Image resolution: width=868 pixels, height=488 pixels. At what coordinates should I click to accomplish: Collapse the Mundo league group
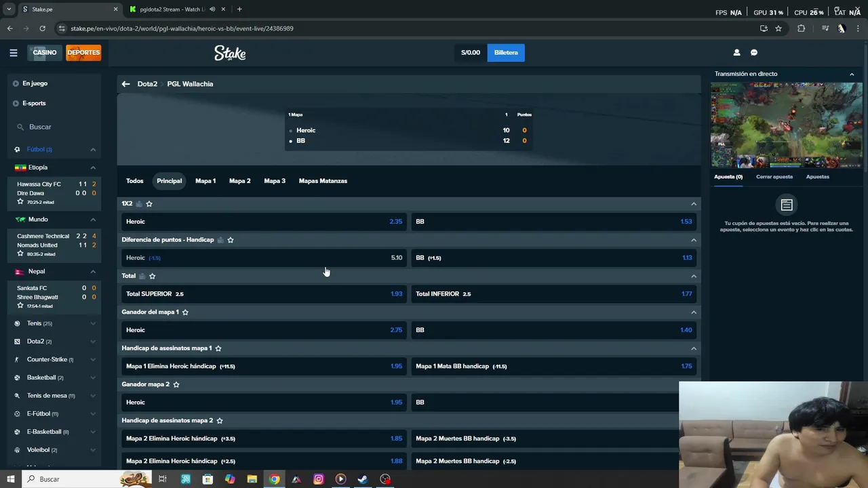(x=93, y=220)
